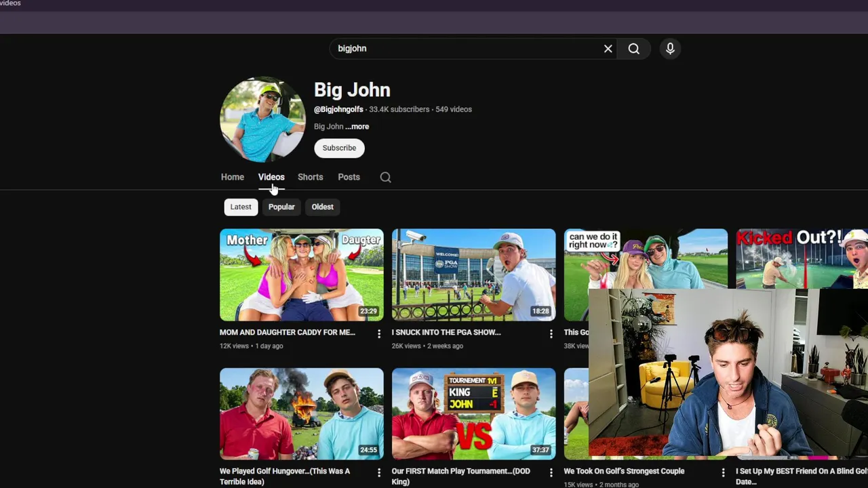The height and width of the screenshot is (488, 868).
Task: Open options menu for FIRST Match Play Tournament video
Action: (x=551, y=472)
